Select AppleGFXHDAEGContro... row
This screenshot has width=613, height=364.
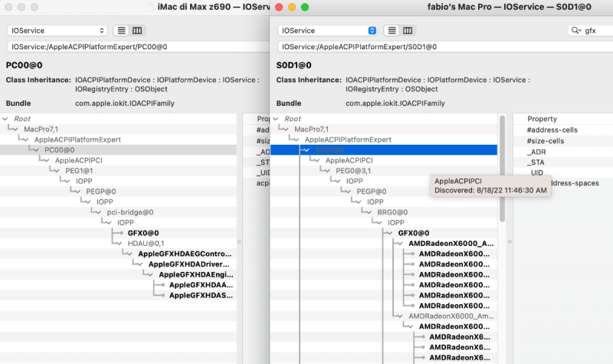[185, 254]
